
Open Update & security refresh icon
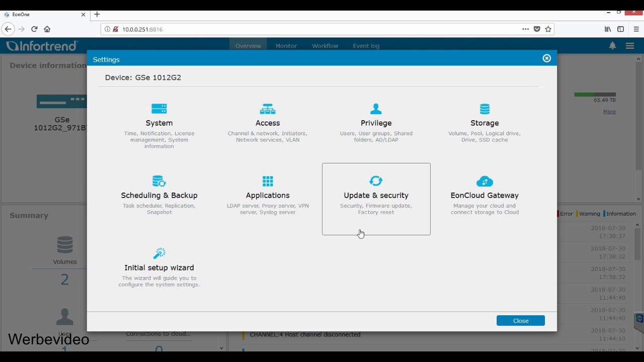click(376, 181)
